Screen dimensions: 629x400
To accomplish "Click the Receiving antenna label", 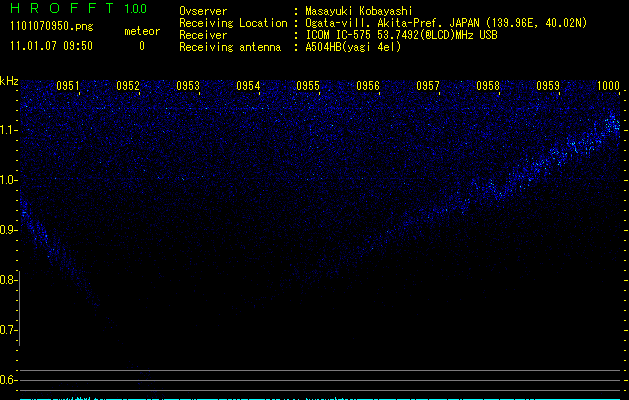I will tap(230, 47).
